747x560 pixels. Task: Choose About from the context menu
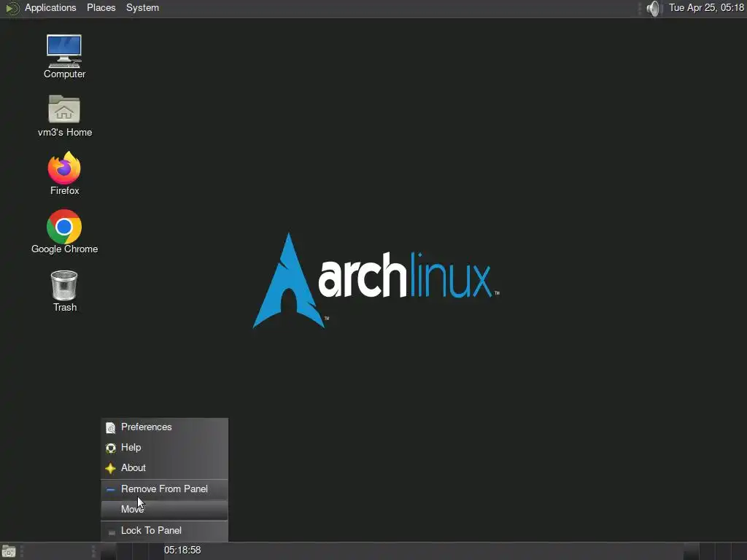tap(164, 468)
